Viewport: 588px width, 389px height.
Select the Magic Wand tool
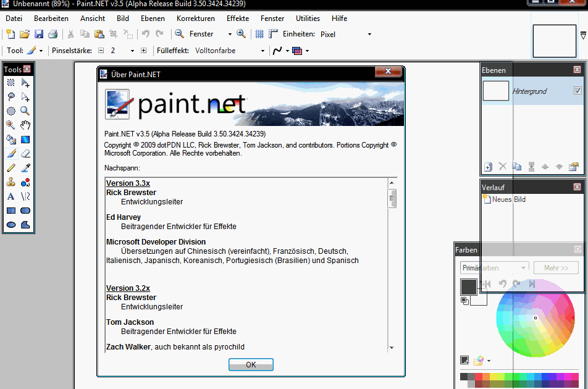(x=11, y=125)
